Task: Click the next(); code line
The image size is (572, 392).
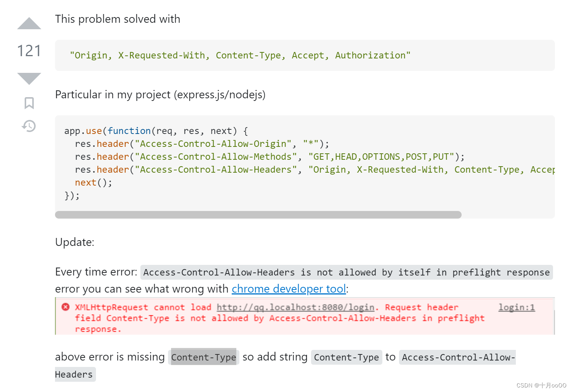Action: (94, 183)
